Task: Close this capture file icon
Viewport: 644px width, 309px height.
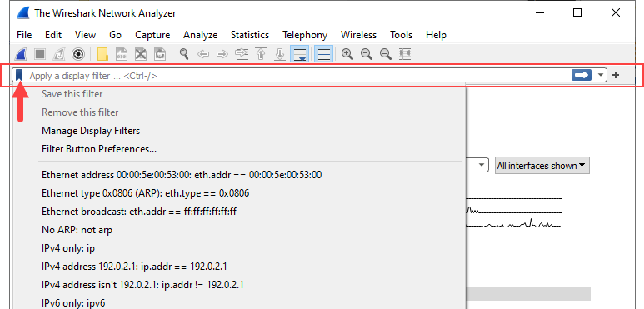Action: tap(141, 54)
